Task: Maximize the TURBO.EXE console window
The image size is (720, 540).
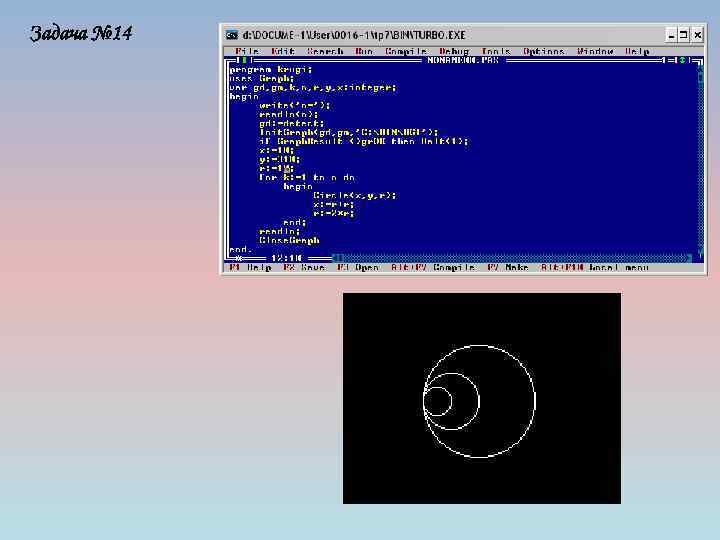Action: click(683, 35)
